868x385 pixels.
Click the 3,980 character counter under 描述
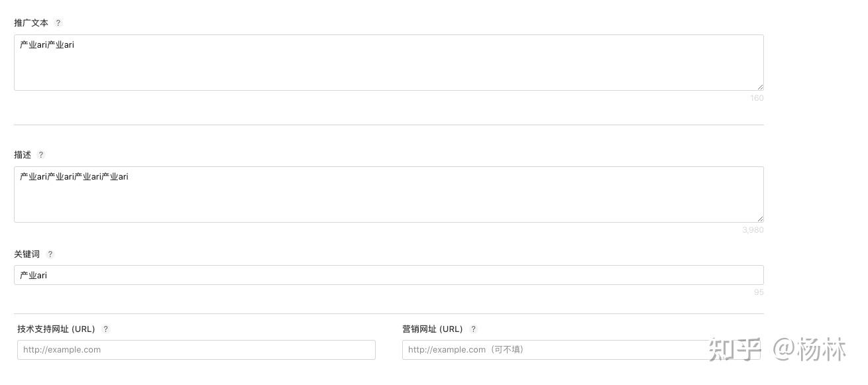753,230
